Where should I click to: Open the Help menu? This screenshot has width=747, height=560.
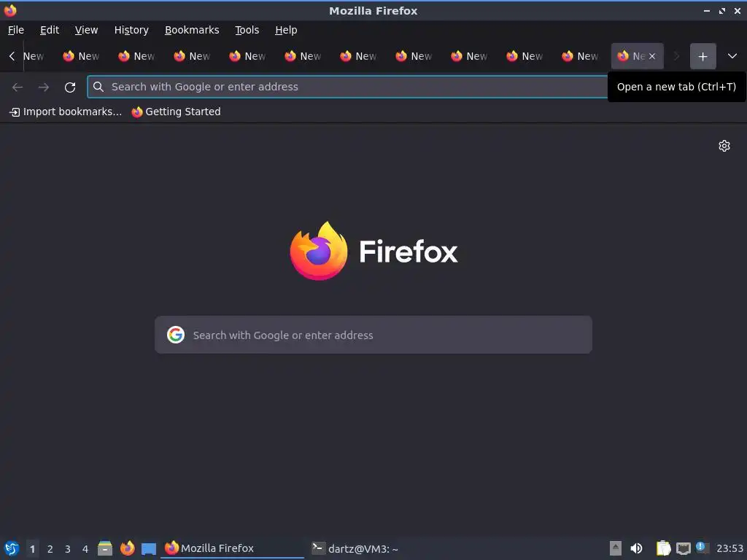(286, 30)
